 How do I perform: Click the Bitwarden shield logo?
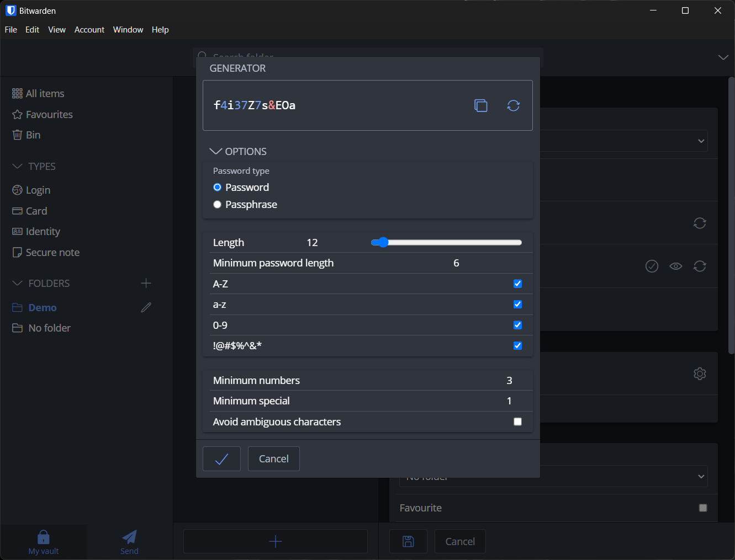pos(11,10)
